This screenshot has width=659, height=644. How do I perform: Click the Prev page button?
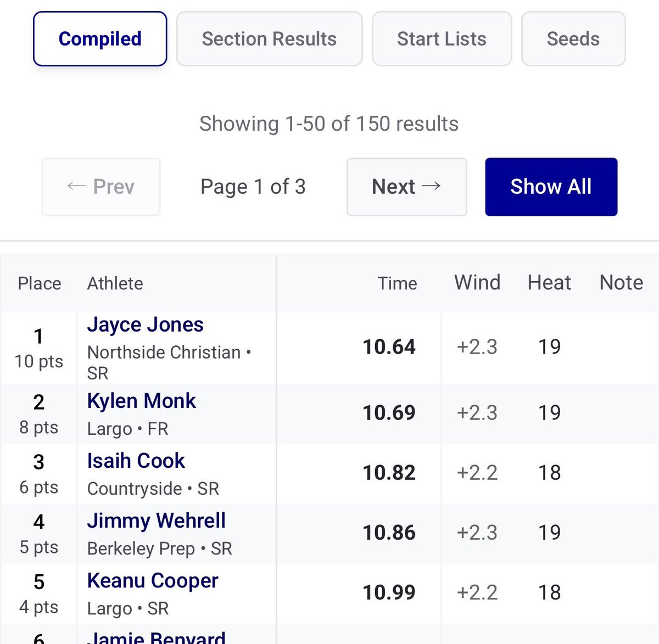coord(101,187)
